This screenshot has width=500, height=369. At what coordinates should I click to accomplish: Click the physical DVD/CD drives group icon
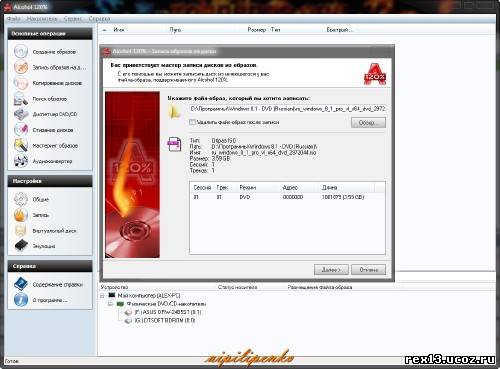(120, 304)
